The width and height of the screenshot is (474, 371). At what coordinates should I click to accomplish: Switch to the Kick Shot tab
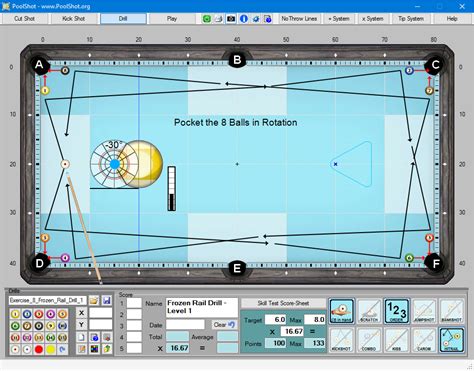[x=74, y=19]
